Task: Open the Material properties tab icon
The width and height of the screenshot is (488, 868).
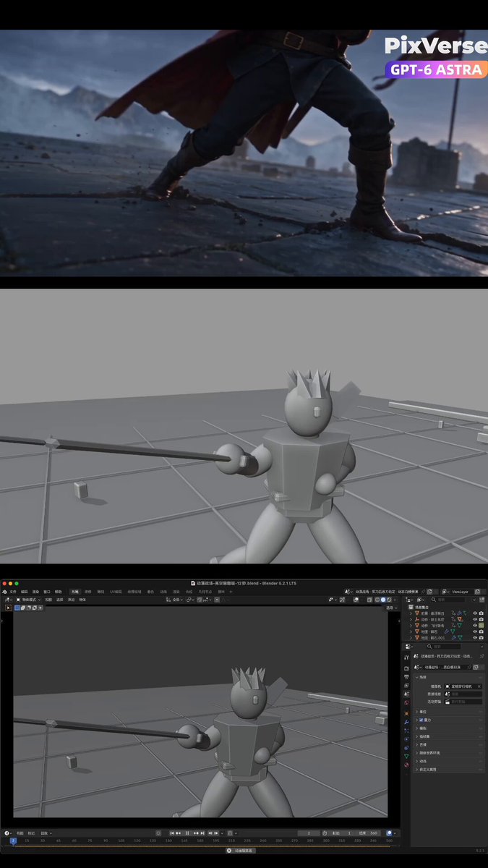Action: (x=406, y=765)
